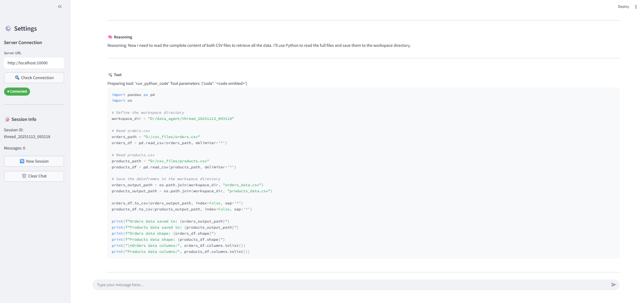Screen dimensions: 644x303
Task: Click the 'Session ID:' label
Action: 14,130
